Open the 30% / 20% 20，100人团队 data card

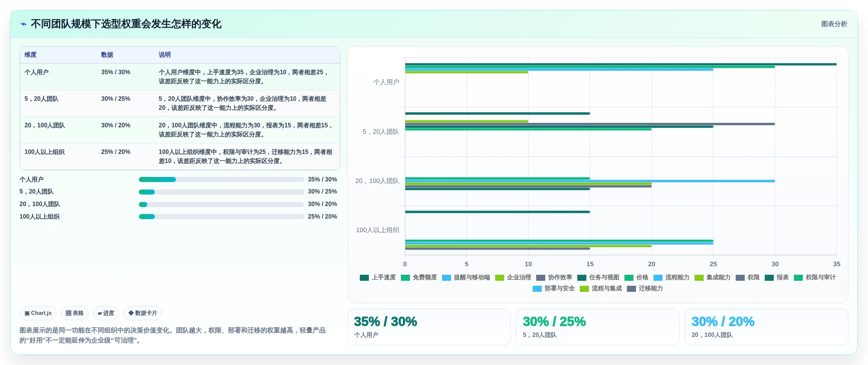[766, 327]
